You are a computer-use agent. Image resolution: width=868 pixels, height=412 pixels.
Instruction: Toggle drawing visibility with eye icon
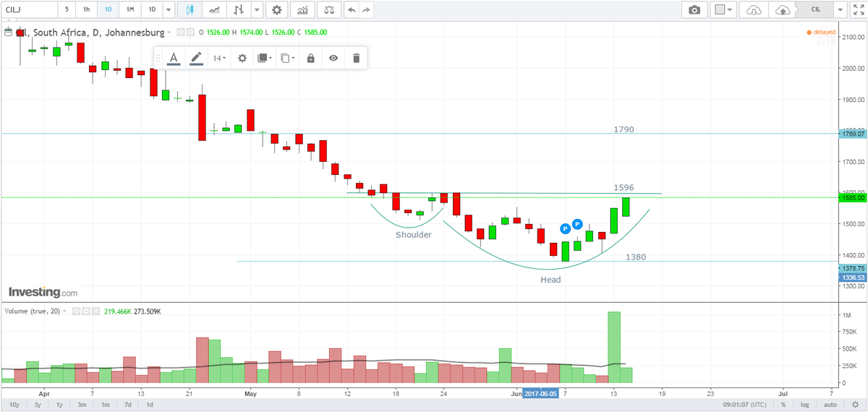[x=333, y=58]
